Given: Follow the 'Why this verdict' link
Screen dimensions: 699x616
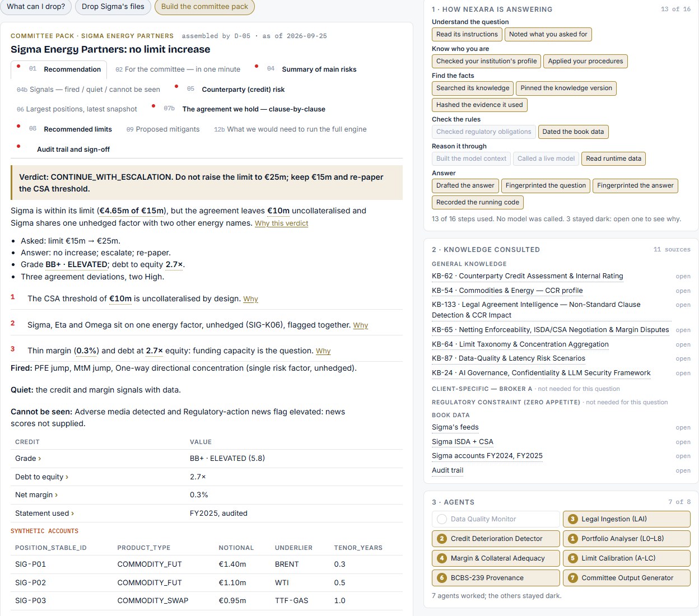Looking at the screenshot, I should [x=282, y=223].
